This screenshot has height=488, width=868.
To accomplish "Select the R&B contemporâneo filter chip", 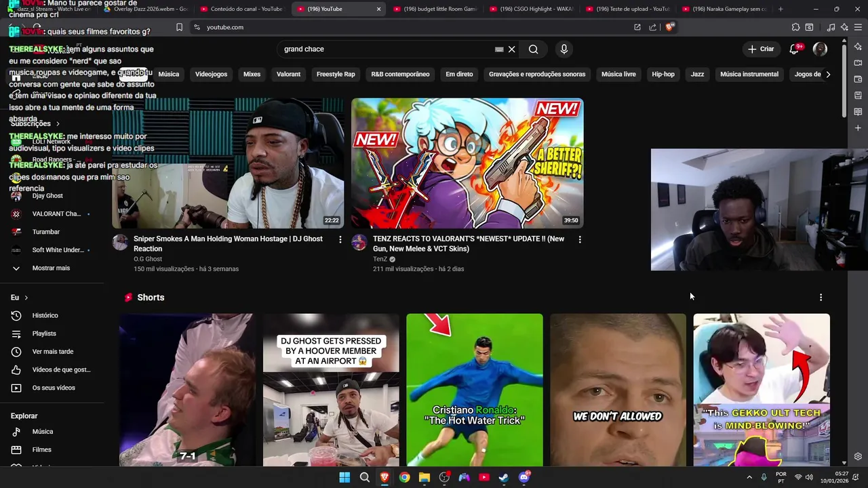I will [400, 74].
